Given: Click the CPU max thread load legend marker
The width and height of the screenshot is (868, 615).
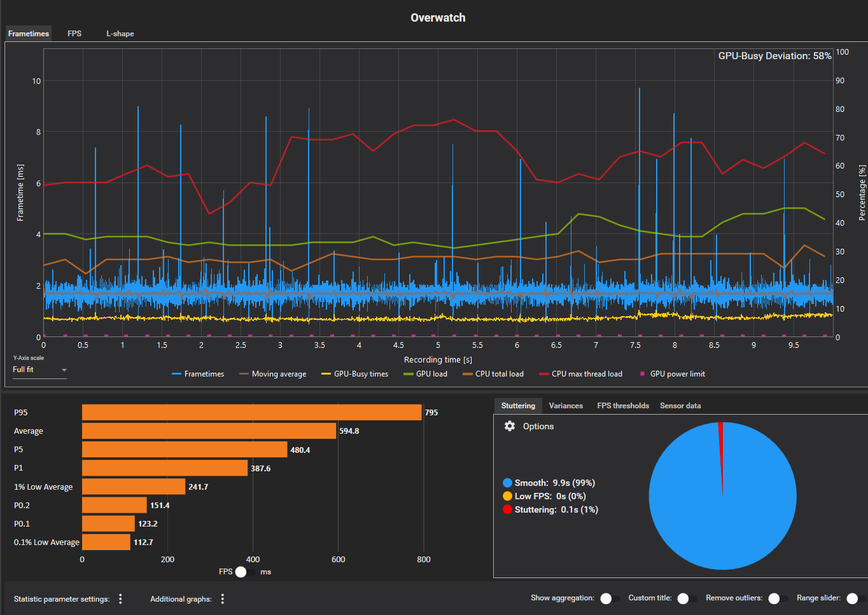Looking at the screenshot, I should [544, 374].
